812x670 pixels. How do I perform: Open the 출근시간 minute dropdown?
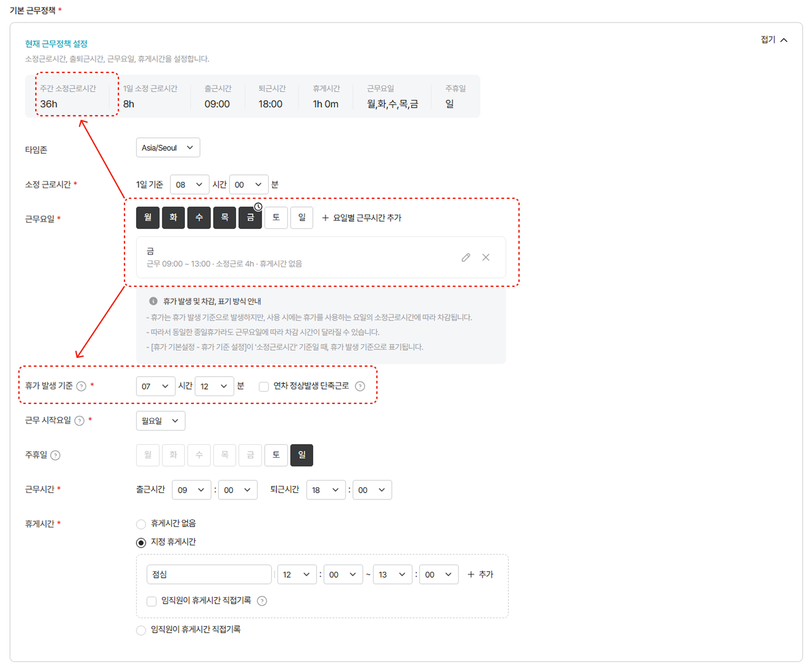coord(238,490)
